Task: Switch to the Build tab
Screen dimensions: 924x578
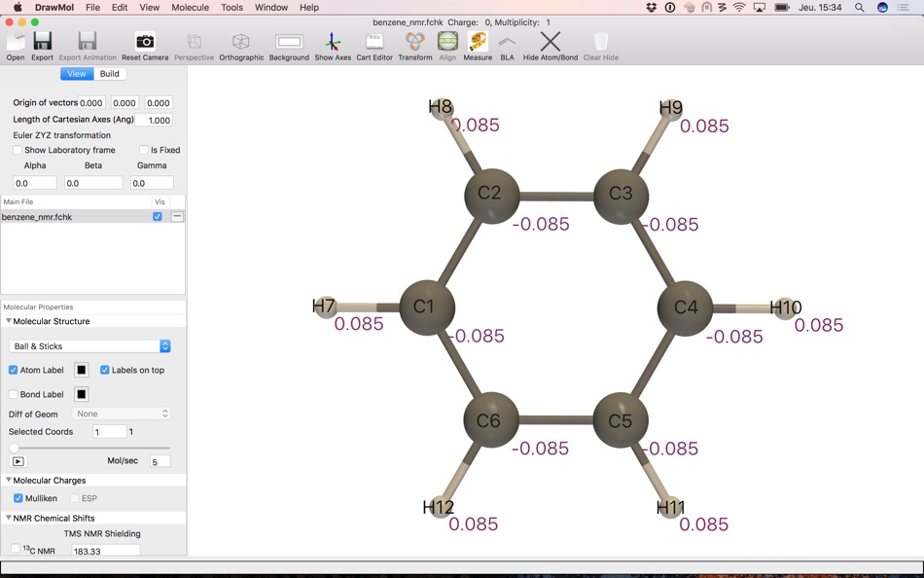Action: coord(110,74)
